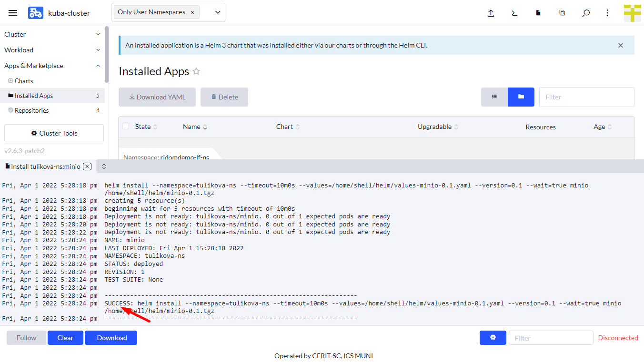This screenshot has width=644, height=362.
Task: Click the user avatar in top right
Action: (x=632, y=13)
